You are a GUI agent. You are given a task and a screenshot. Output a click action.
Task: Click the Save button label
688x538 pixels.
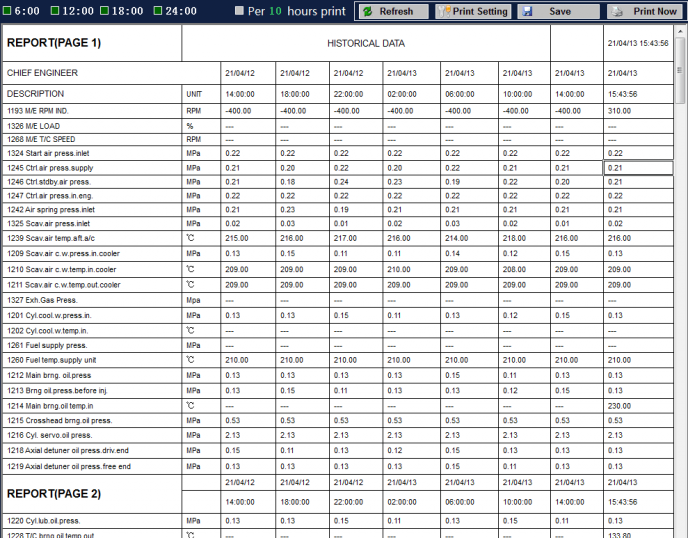[560, 11]
